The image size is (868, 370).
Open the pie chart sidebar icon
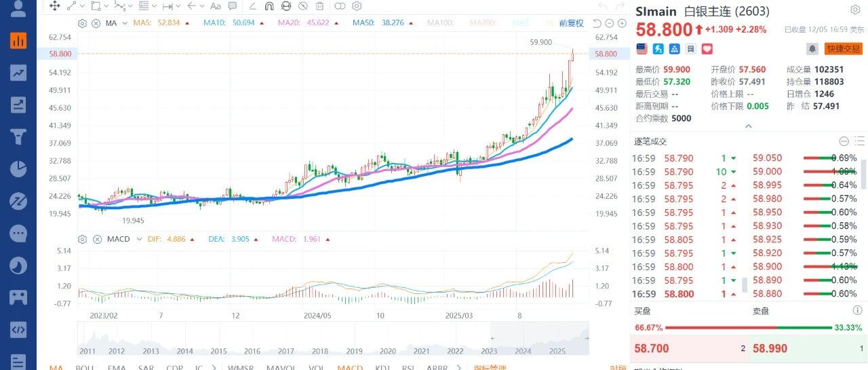pos(18,168)
